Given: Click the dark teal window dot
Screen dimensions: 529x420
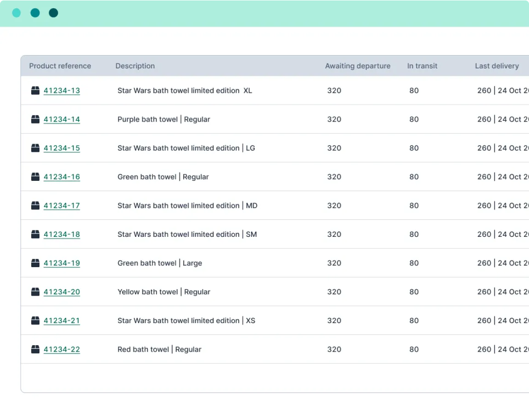Looking at the screenshot, I should [53, 13].
